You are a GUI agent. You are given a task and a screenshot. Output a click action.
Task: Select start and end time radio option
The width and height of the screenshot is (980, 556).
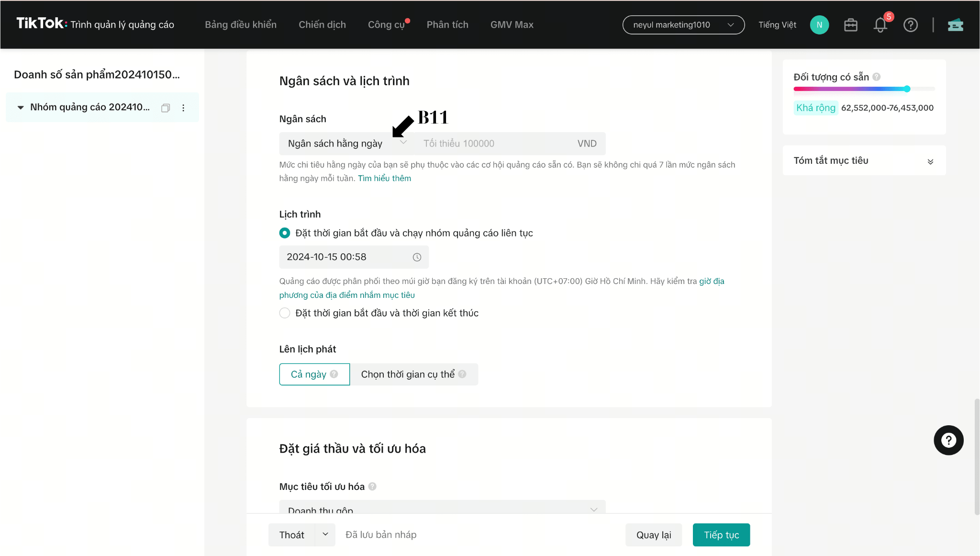[x=285, y=313]
